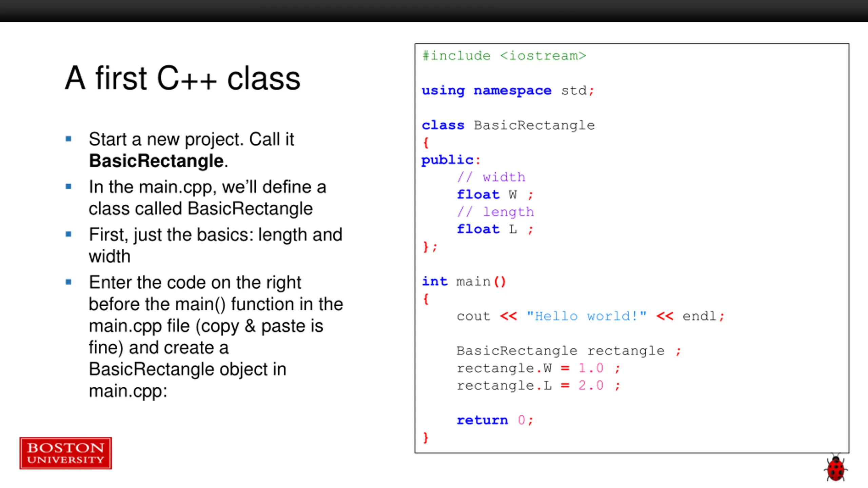The image size is (868, 488).
Task: Click the first blue bullet marker
Action: pos(68,139)
